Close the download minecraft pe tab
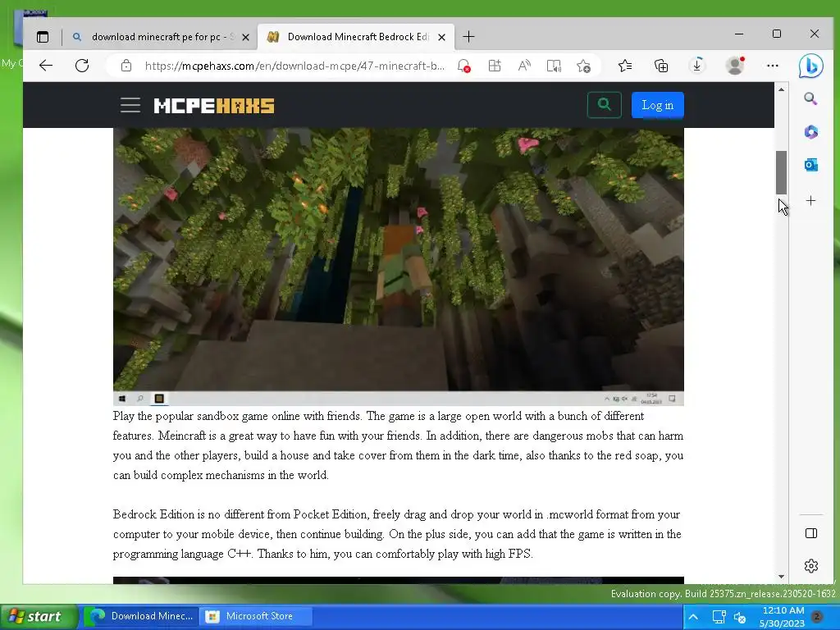840x630 pixels. click(x=245, y=37)
